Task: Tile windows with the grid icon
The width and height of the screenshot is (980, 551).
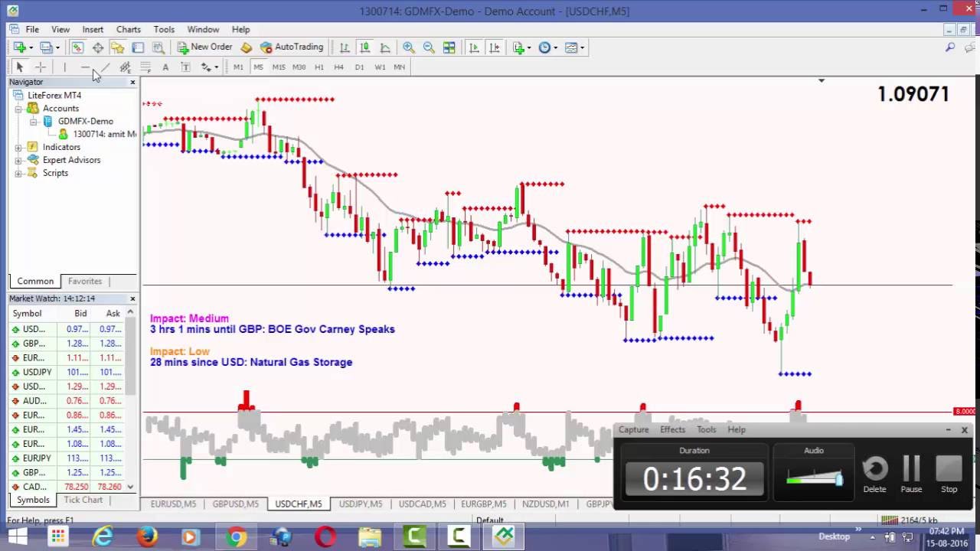Action: (x=449, y=47)
